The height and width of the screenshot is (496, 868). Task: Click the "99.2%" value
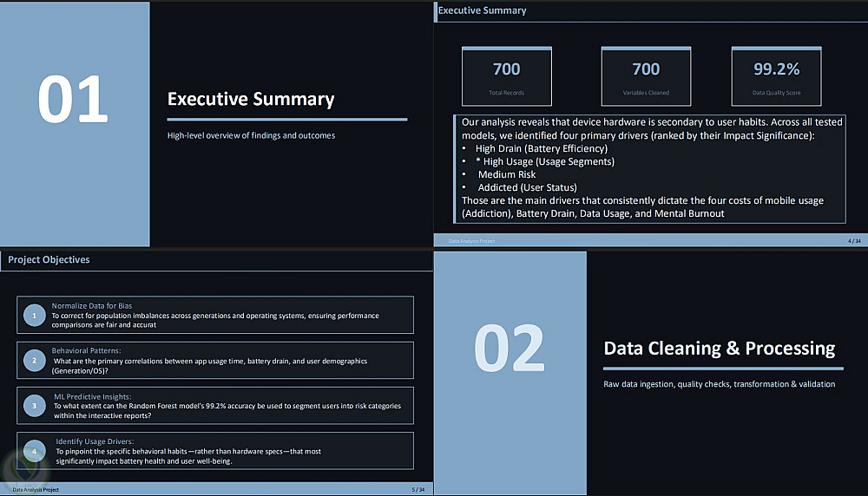pos(776,69)
